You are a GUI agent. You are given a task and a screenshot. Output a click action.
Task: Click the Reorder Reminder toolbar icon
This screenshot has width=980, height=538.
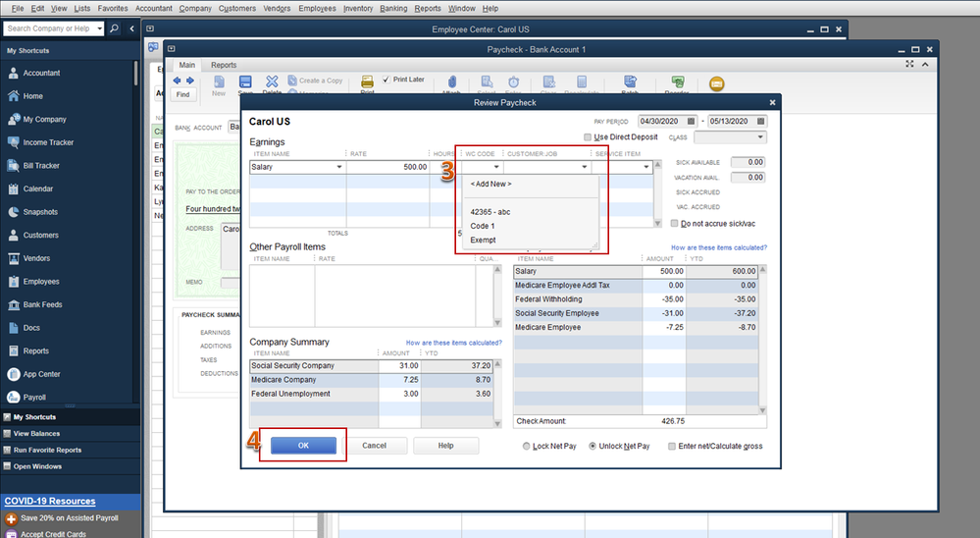(678, 81)
